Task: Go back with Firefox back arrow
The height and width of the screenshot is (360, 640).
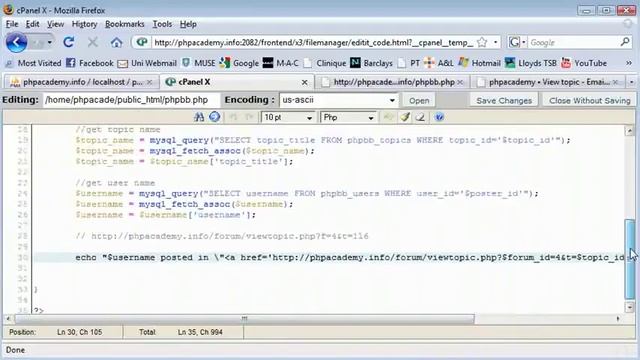Action: (17, 42)
